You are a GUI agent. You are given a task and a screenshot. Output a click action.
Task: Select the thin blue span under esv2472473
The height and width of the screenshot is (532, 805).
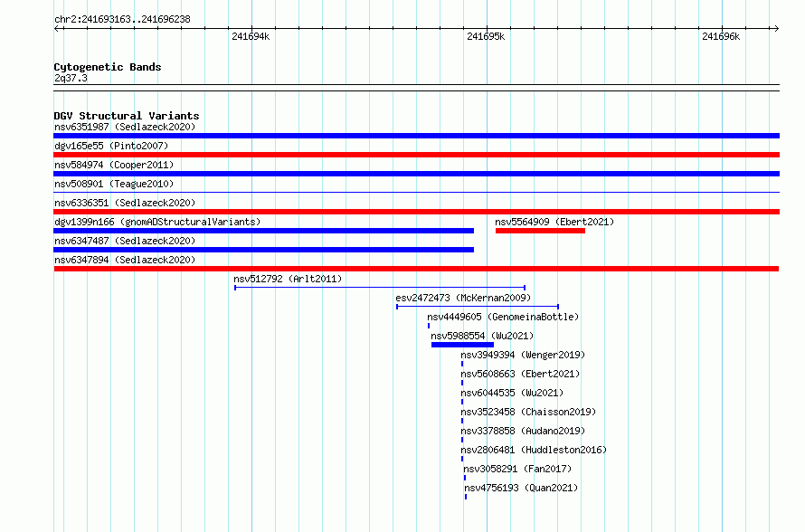[478, 307]
